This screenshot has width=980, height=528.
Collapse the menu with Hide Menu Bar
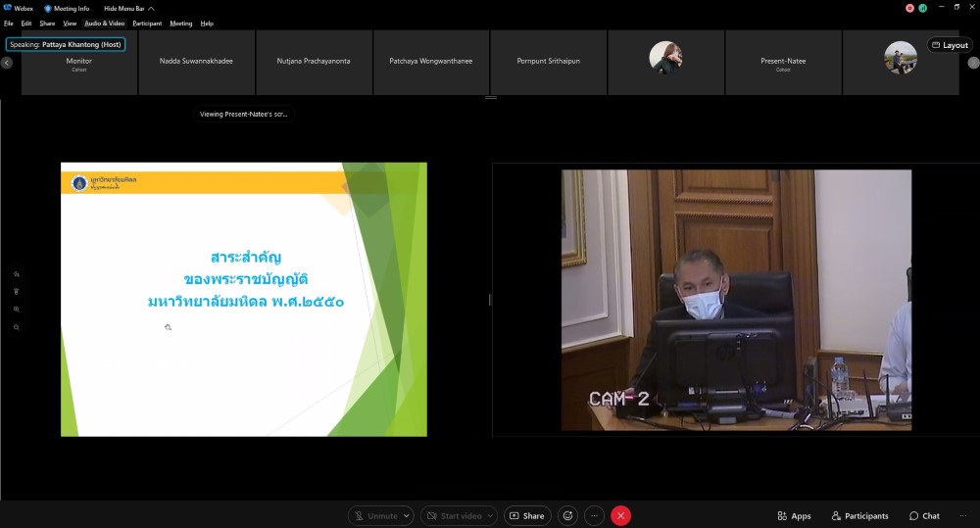click(x=123, y=8)
